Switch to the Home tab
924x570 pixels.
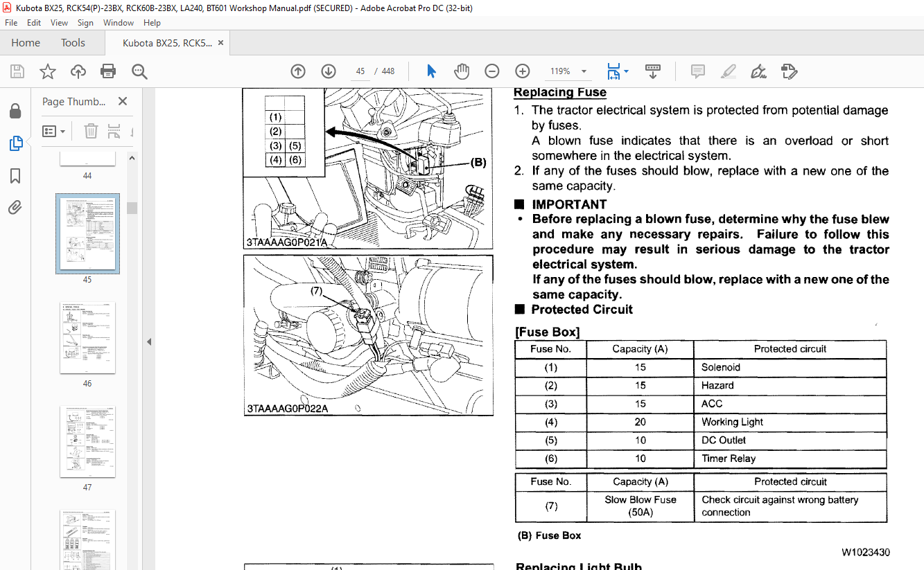pyautogui.click(x=26, y=43)
